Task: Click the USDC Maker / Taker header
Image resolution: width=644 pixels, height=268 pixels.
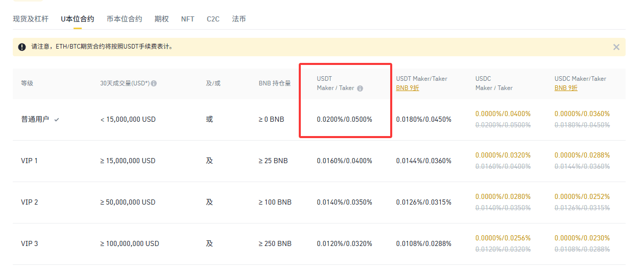Action: pos(494,83)
